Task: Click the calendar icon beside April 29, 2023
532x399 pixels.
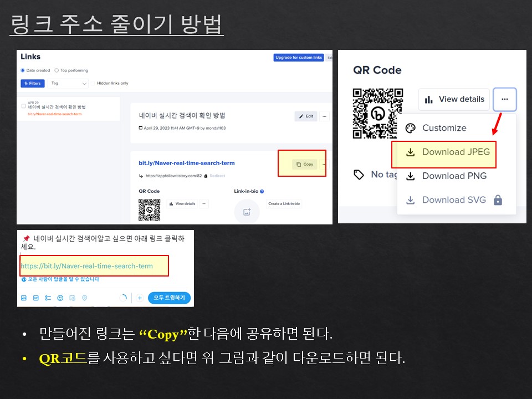Action: tap(141, 128)
